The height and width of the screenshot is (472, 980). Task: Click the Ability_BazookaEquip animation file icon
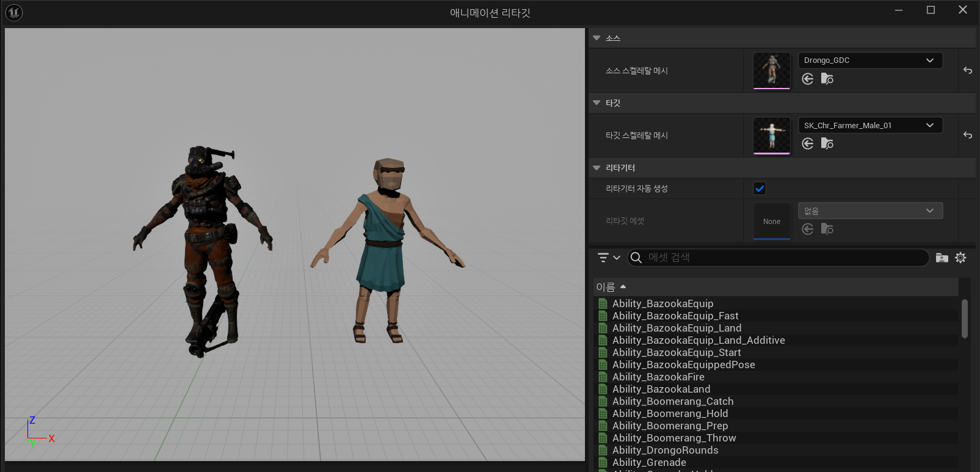pos(603,303)
